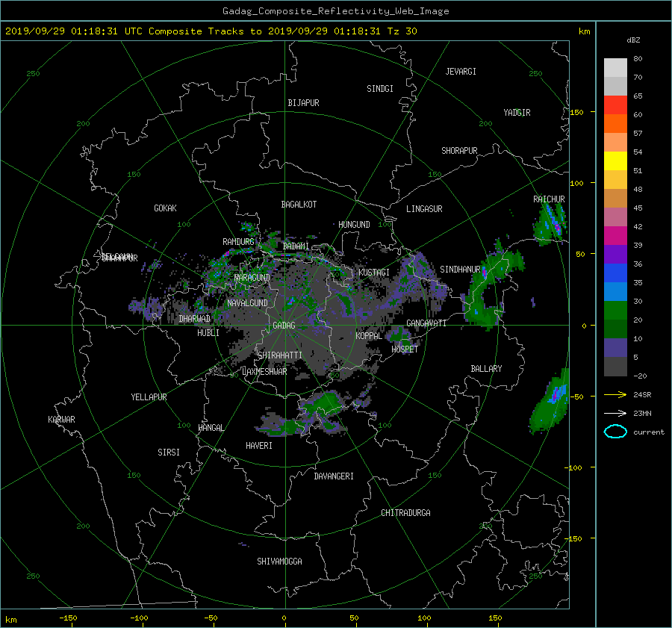Click the GANGAVATI city label
This screenshot has height=628, width=672.
pos(426,323)
